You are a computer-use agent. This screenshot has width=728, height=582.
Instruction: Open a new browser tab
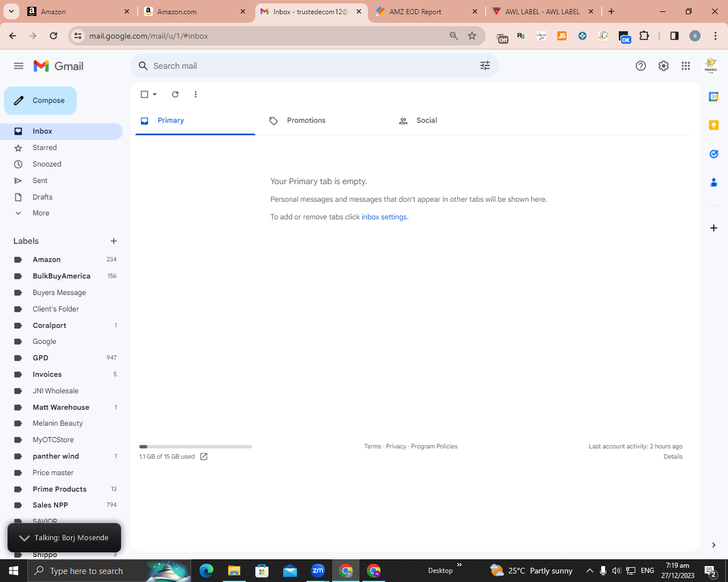click(611, 11)
